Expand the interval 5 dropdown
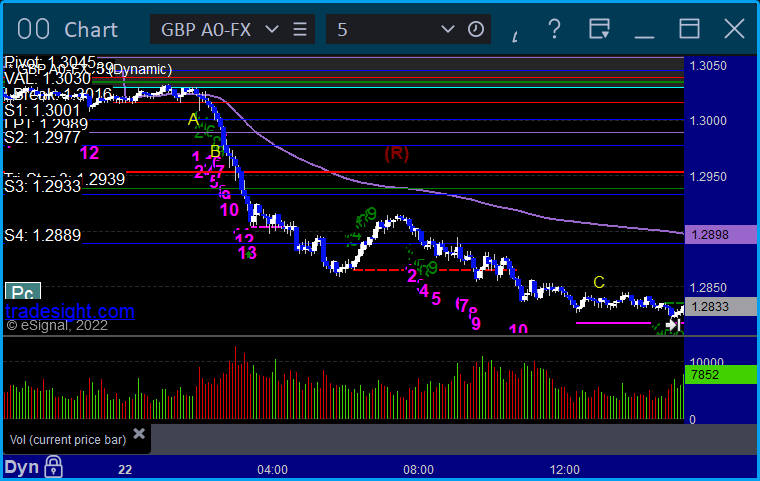The height and width of the screenshot is (481, 760). (x=447, y=30)
